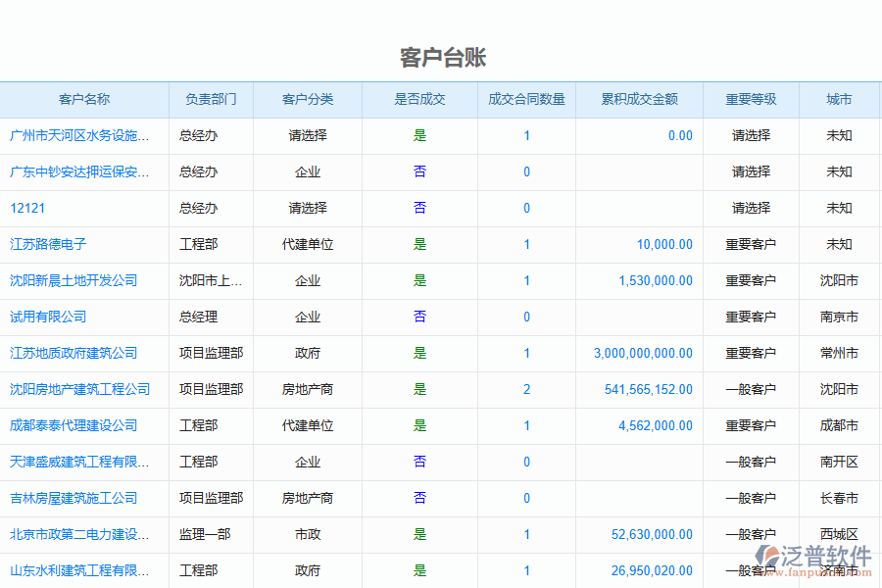
Task: Open the 广州市天河区水务设施 customer link
Action: coord(79,135)
